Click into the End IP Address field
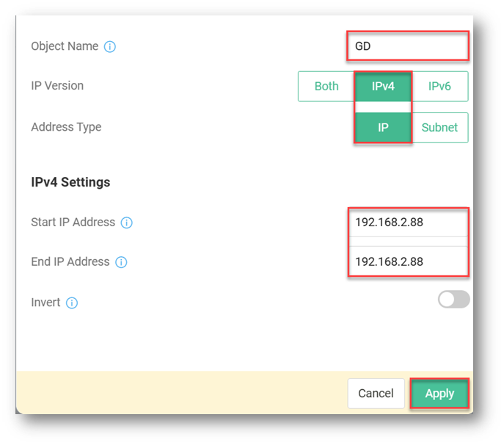 (x=407, y=262)
